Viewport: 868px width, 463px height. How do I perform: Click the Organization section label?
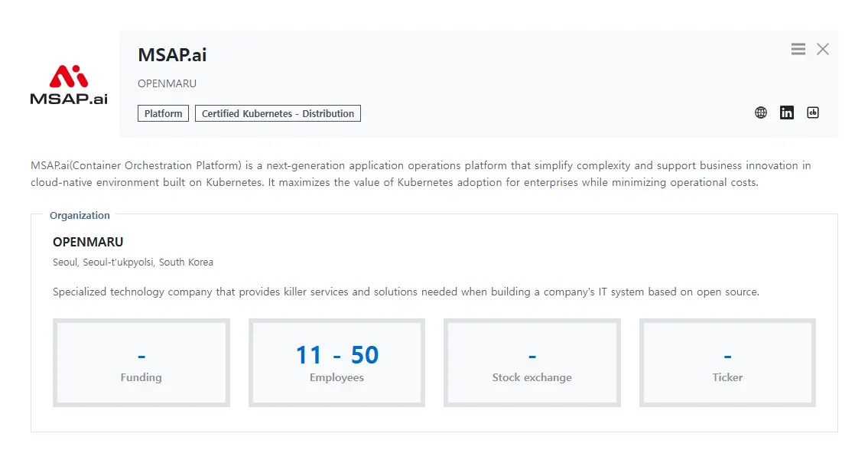(x=80, y=216)
